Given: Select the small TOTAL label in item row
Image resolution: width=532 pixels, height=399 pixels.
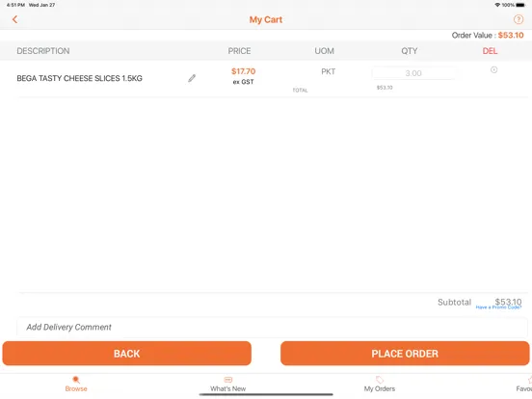Looking at the screenshot, I should pos(300,91).
